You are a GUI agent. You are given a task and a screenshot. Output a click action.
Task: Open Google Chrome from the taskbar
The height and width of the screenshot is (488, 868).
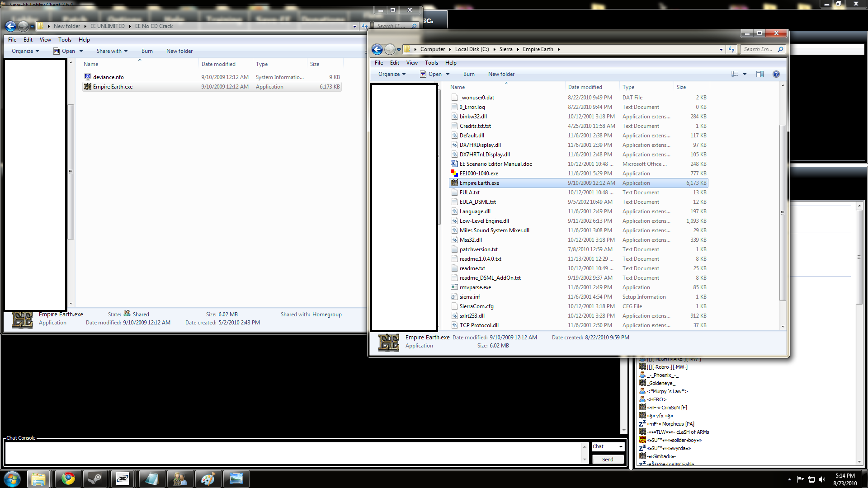click(x=68, y=479)
